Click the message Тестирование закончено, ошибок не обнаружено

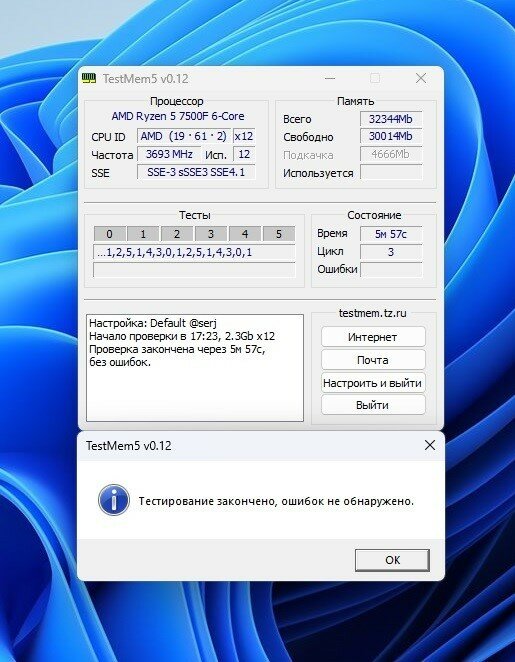coord(276,501)
